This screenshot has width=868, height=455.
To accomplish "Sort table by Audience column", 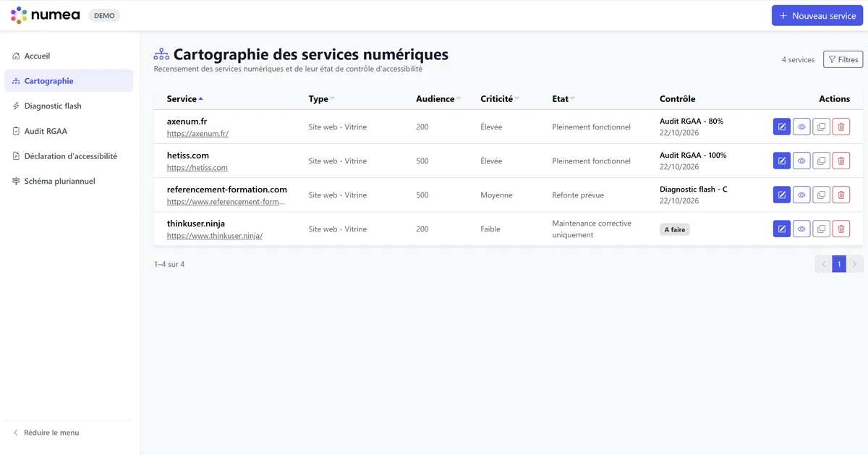I will point(438,99).
